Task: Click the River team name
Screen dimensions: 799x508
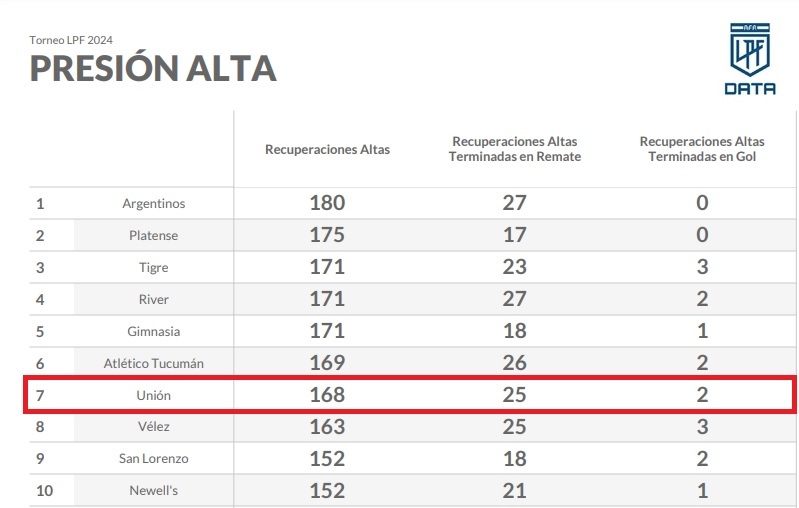Action: coord(154,299)
